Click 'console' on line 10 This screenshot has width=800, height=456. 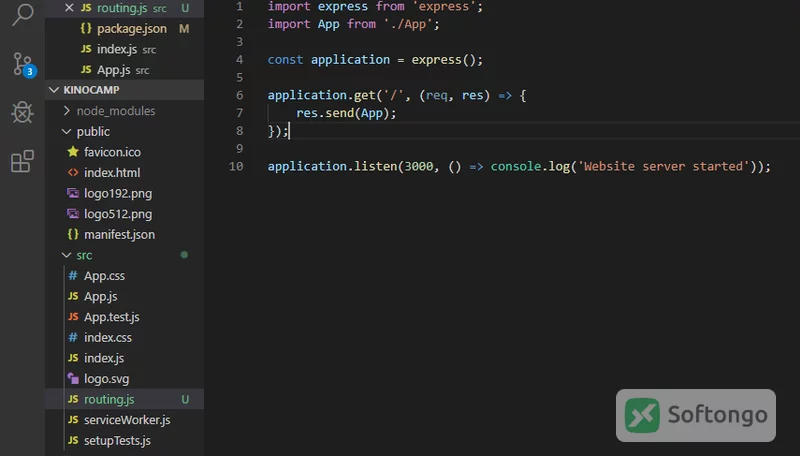(x=515, y=166)
